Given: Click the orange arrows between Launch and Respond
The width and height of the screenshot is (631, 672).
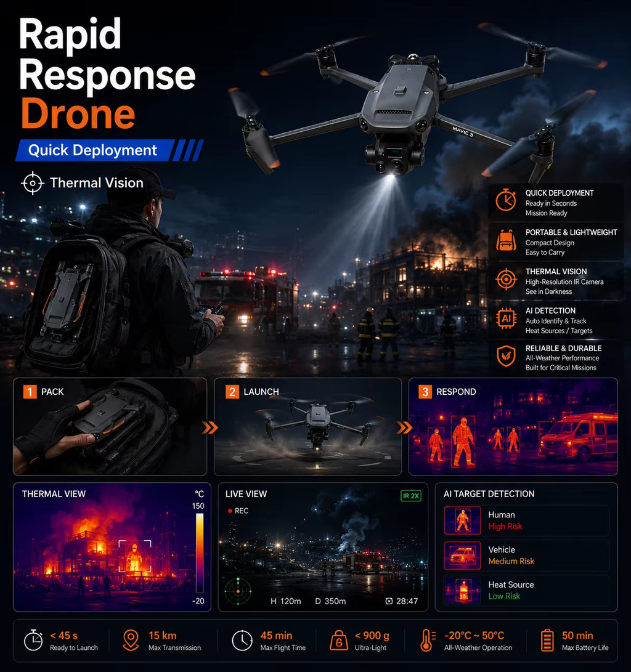Looking at the screenshot, I should pos(404,427).
